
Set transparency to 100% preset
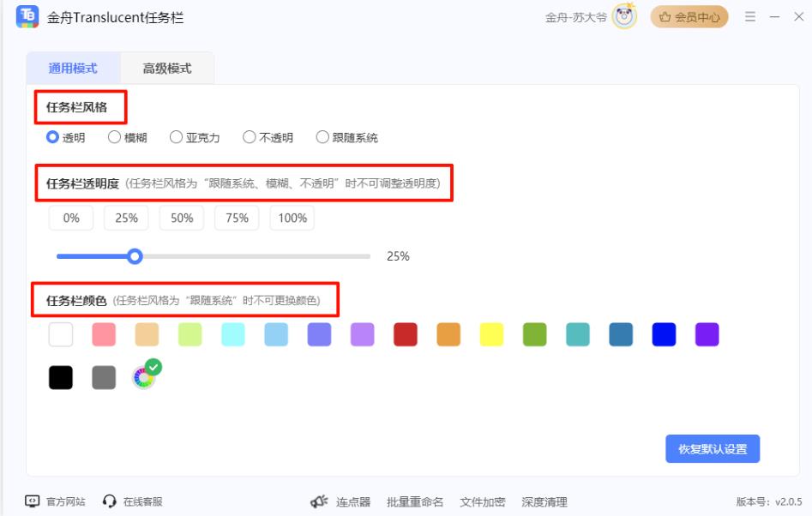(292, 218)
